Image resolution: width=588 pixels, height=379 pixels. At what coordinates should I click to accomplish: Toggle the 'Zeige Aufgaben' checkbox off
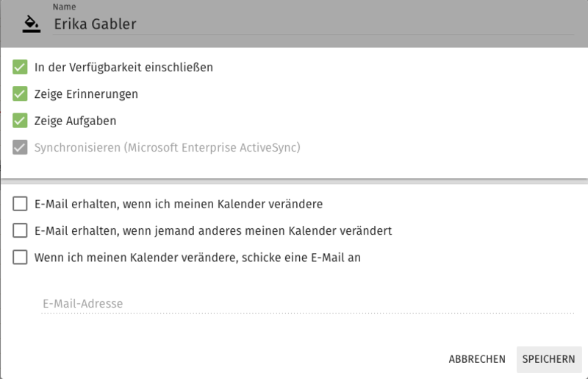click(20, 121)
